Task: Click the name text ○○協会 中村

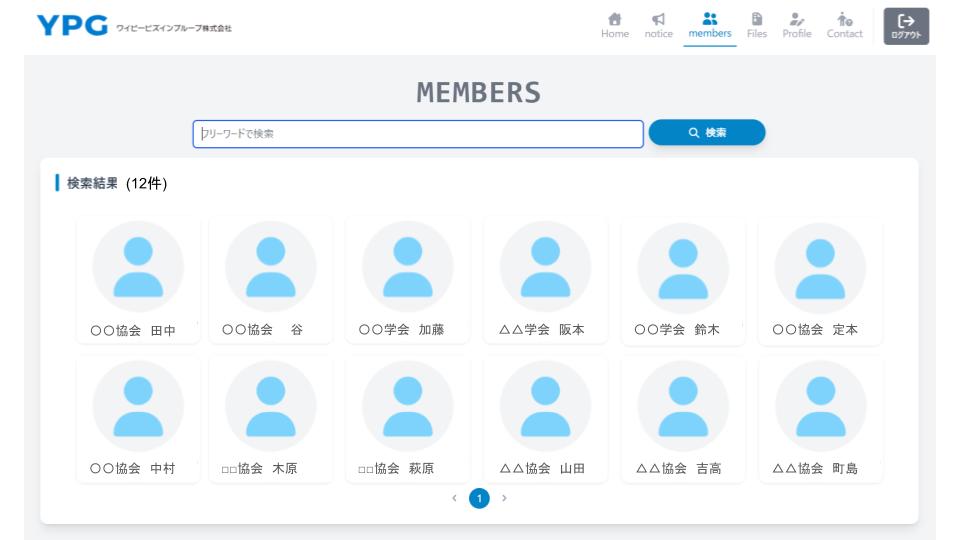Action: click(x=133, y=468)
